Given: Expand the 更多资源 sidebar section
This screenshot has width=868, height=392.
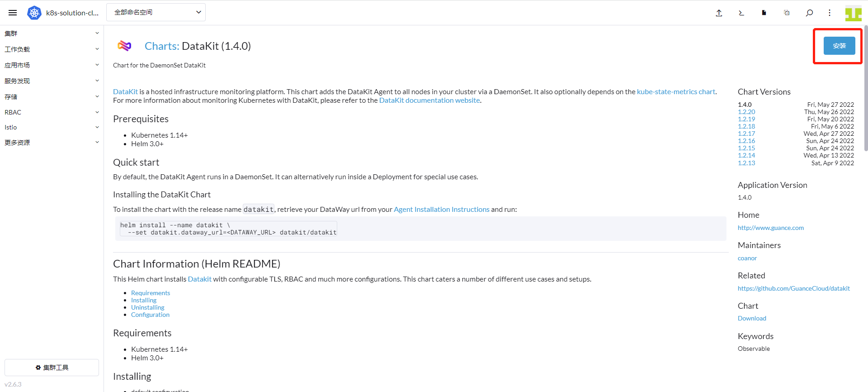Looking at the screenshot, I should pos(52,143).
